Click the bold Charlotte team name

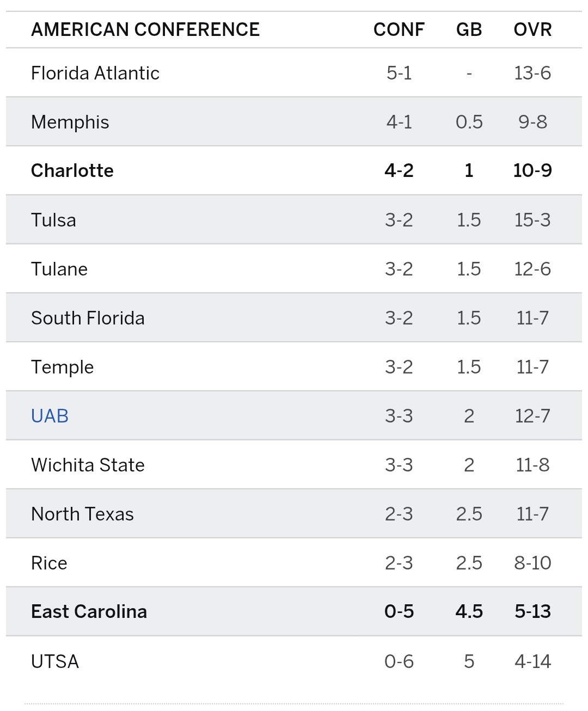pyautogui.click(x=72, y=171)
